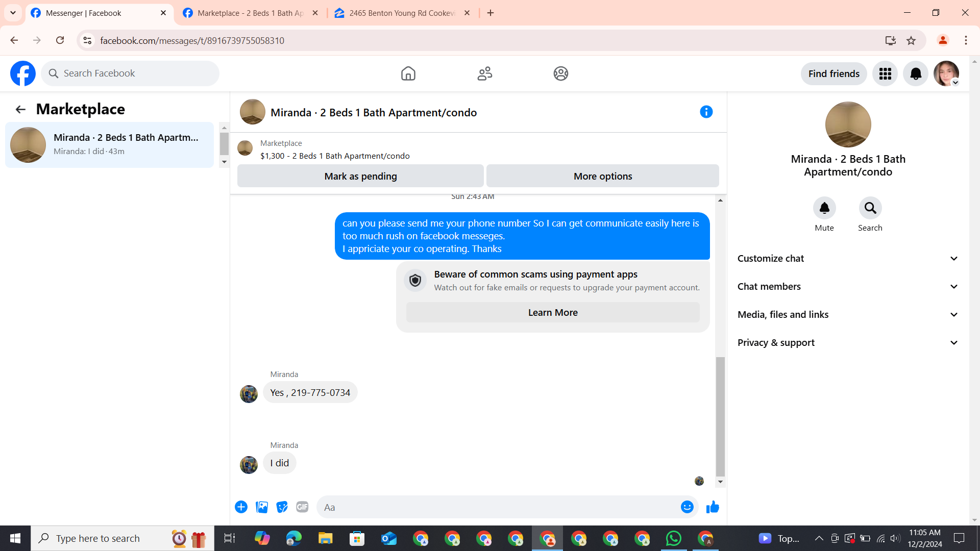The width and height of the screenshot is (980, 551).
Task: Click Windows taskbar search box
Action: (122, 538)
